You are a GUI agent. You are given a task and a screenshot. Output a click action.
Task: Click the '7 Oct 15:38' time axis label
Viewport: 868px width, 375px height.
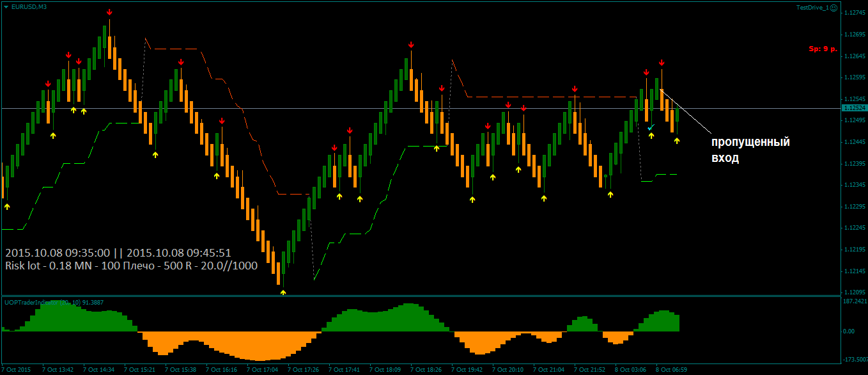click(x=180, y=370)
